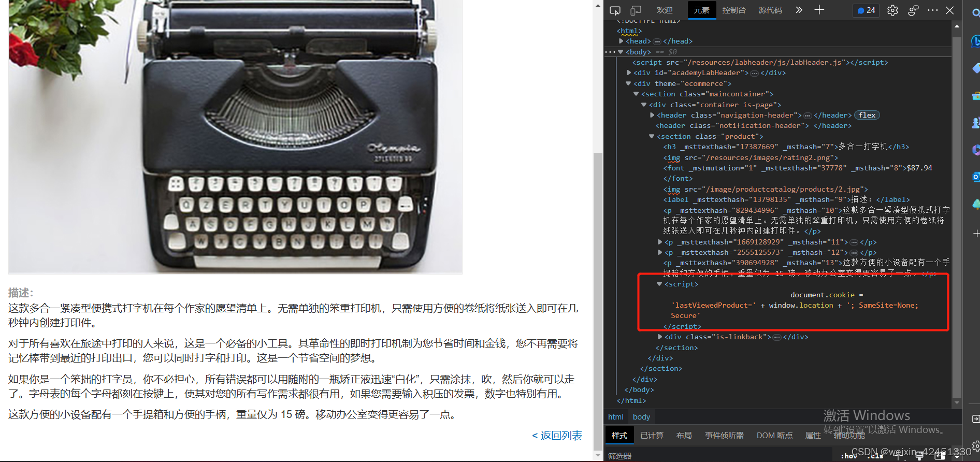Close the DevTools panel
Image resolution: width=980 pixels, height=462 pixels.
pos(950,10)
